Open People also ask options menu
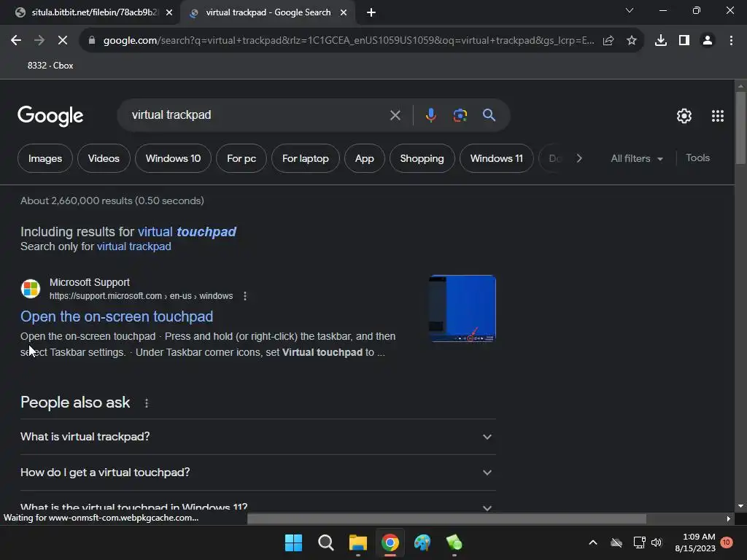747x560 pixels. click(146, 403)
